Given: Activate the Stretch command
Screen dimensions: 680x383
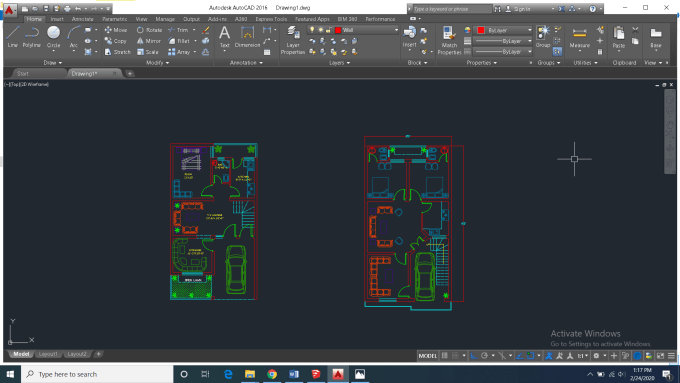Looking at the screenshot, I should 118,52.
